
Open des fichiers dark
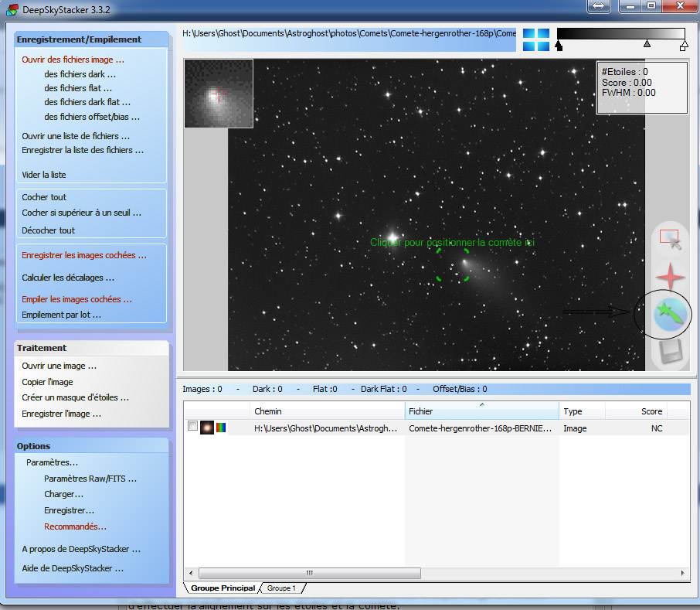click(80, 74)
